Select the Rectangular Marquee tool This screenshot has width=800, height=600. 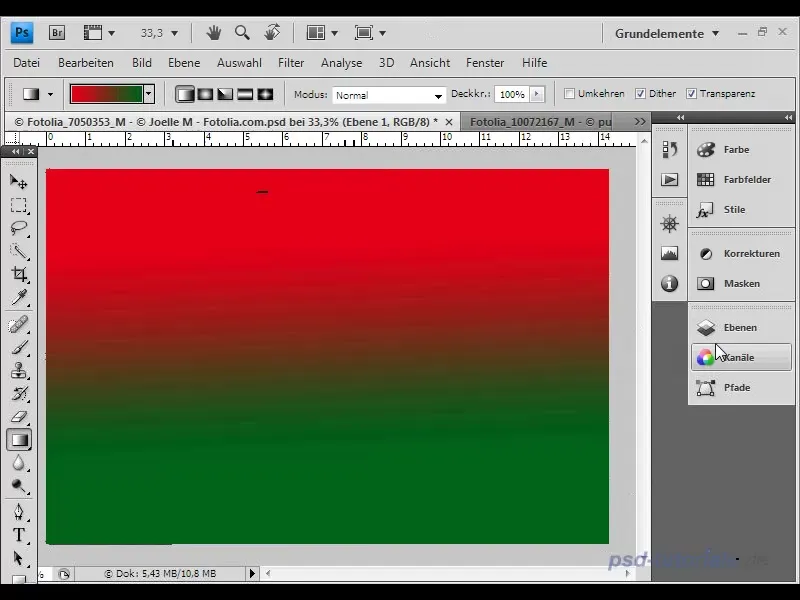[x=18, y=205]
